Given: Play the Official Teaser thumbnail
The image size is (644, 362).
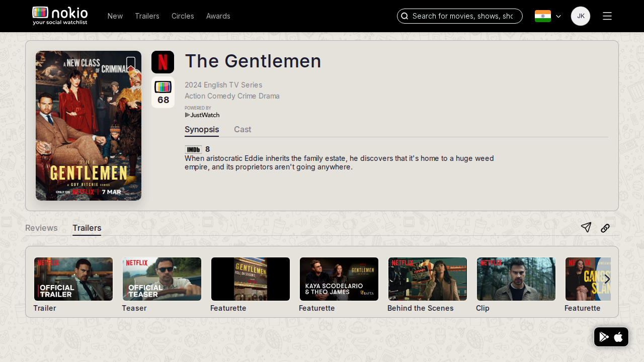Looking at the screenshot, I should (162, 279).
